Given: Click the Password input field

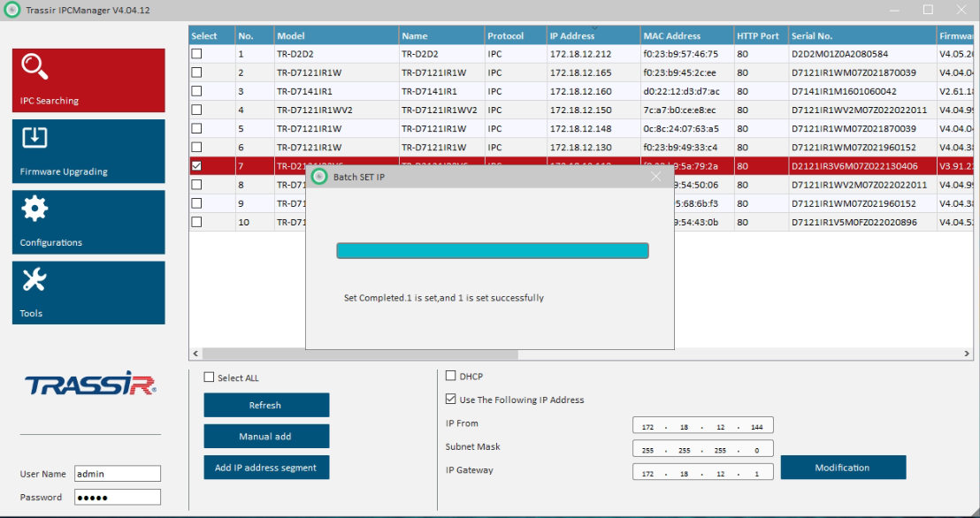Looking at the screenshot, I should coord(118,497).
